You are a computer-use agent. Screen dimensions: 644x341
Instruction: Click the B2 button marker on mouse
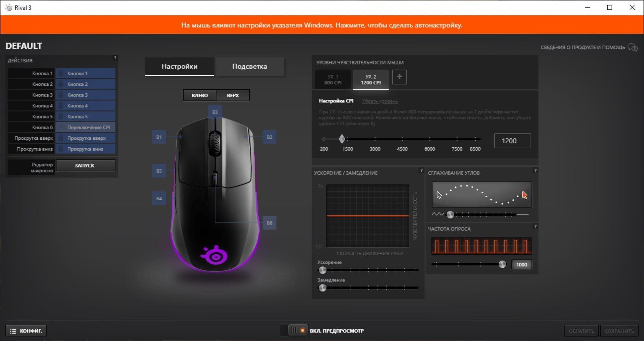click(269, 137)
